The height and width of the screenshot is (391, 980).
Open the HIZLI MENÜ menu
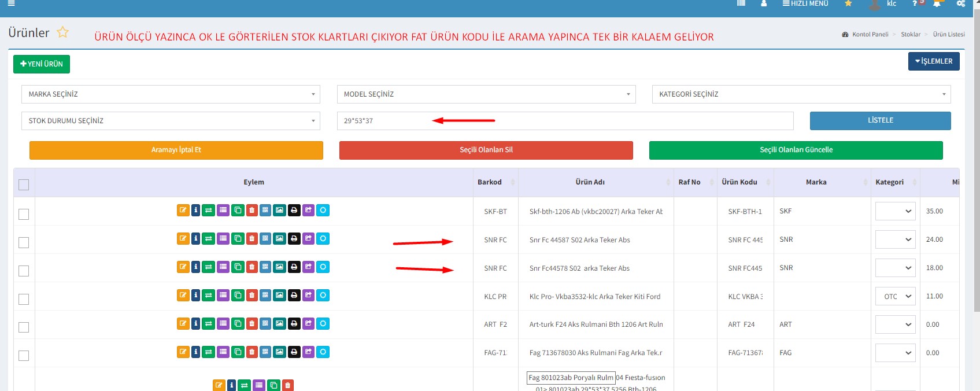click(805, 3)
